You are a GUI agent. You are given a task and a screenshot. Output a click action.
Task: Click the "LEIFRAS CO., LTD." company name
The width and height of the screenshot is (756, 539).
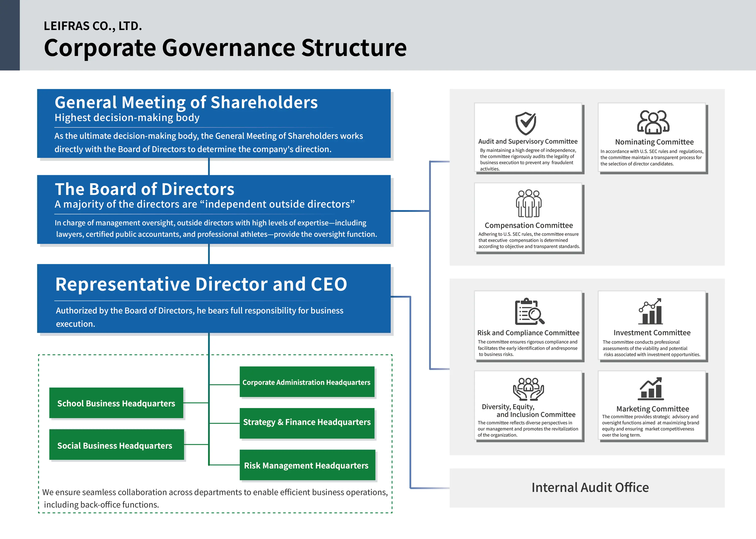click(x=93, y=26)
